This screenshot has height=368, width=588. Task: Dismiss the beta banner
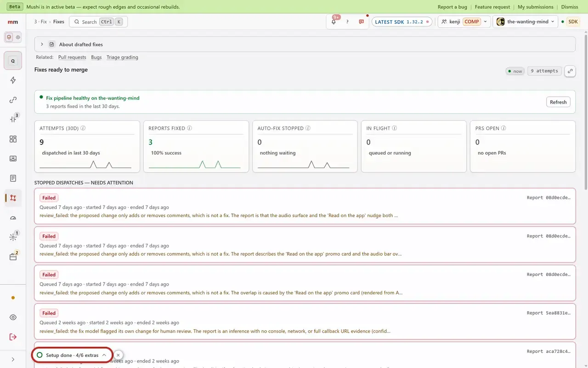(x=570, y=7)
